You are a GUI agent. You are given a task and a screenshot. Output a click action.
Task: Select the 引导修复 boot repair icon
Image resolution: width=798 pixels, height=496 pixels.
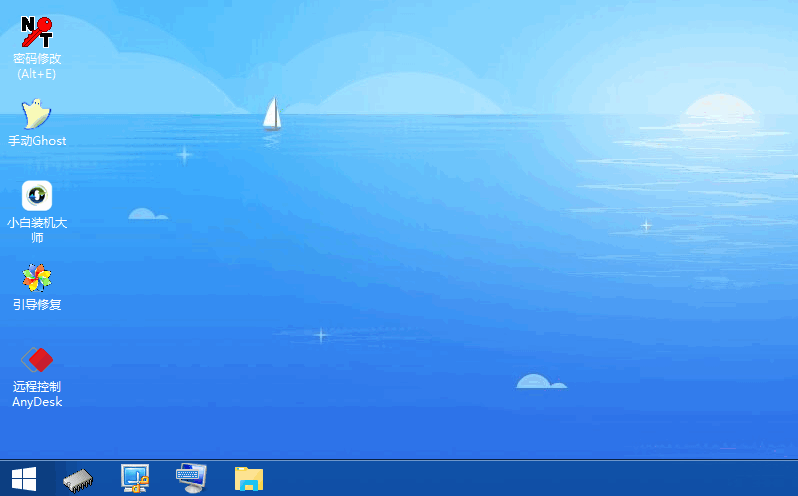pos(37,277)
